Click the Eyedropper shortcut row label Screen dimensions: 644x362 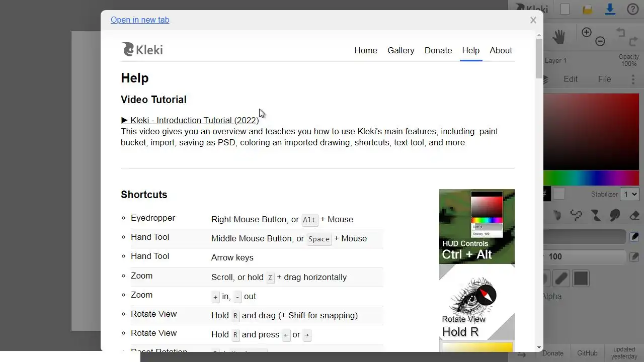click(153, 218)
